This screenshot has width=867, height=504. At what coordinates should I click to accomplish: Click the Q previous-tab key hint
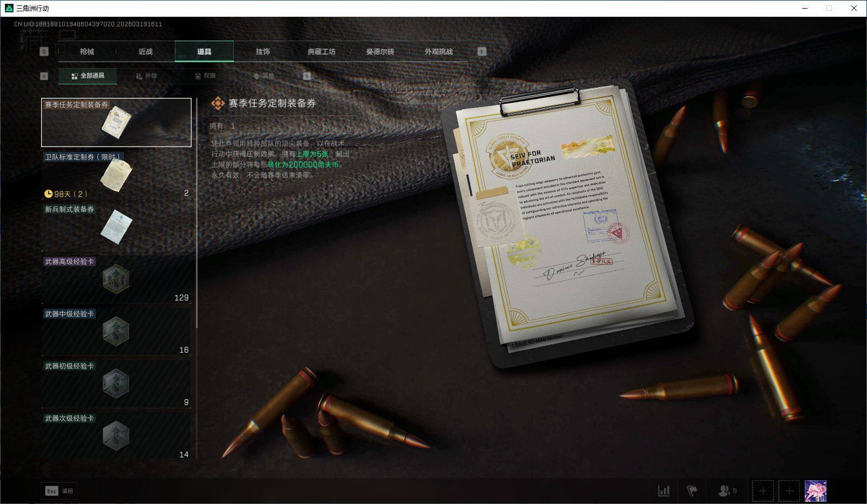point(44,51)
